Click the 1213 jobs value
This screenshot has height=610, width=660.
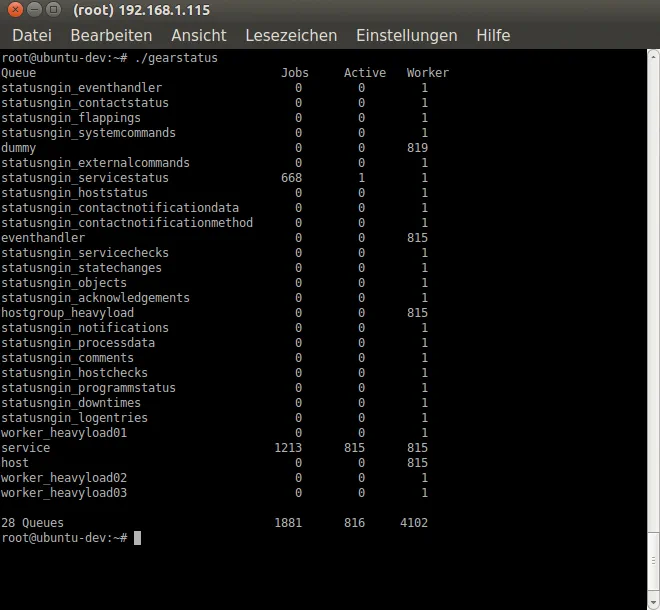288,448
